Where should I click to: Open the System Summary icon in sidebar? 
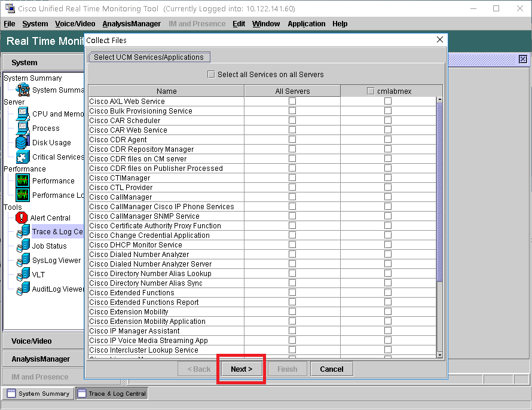point(23,90)
